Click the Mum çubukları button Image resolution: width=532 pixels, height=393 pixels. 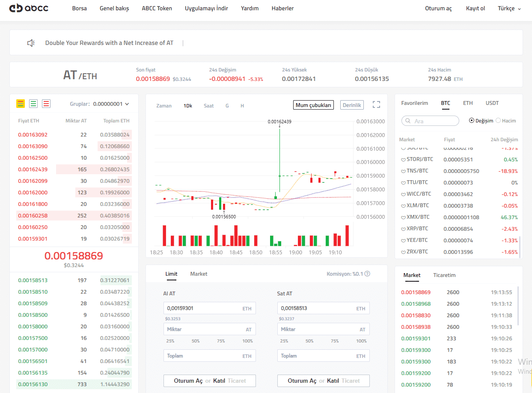tap(314, 105)
